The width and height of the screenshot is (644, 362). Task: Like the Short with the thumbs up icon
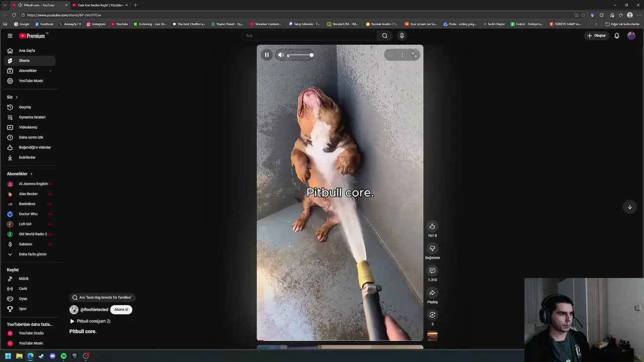point(432,226)
